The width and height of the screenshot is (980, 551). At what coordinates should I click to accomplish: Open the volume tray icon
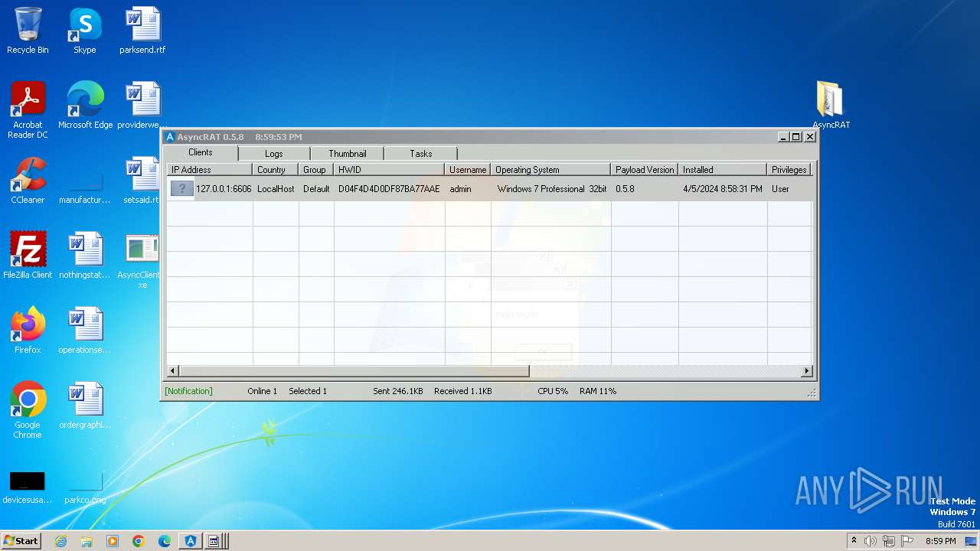870,541
